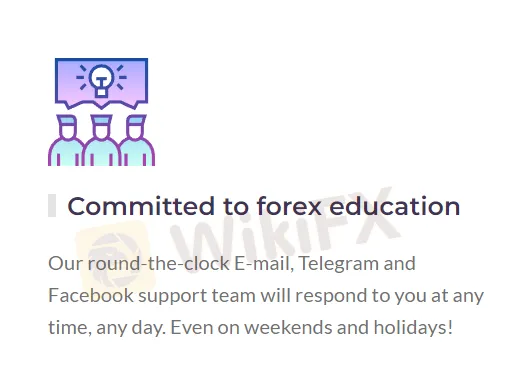Click the 'support team' phrase
Viewport: 511px width, 378px height.
coord(197,296)
